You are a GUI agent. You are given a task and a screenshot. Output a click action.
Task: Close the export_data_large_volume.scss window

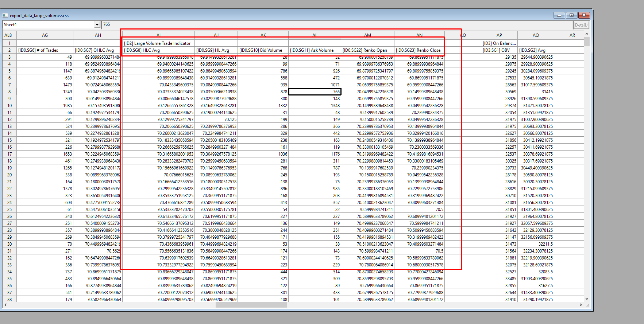pyautogui.click(x=584, y=15)
